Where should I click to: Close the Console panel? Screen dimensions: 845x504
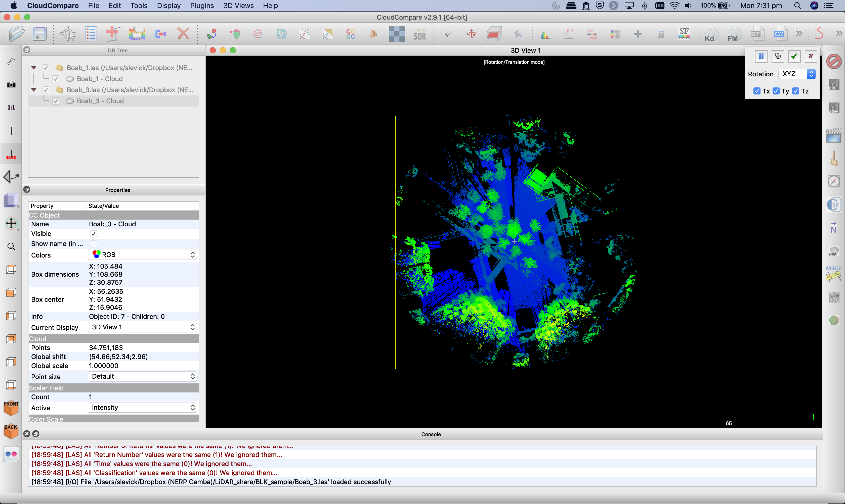27,434
